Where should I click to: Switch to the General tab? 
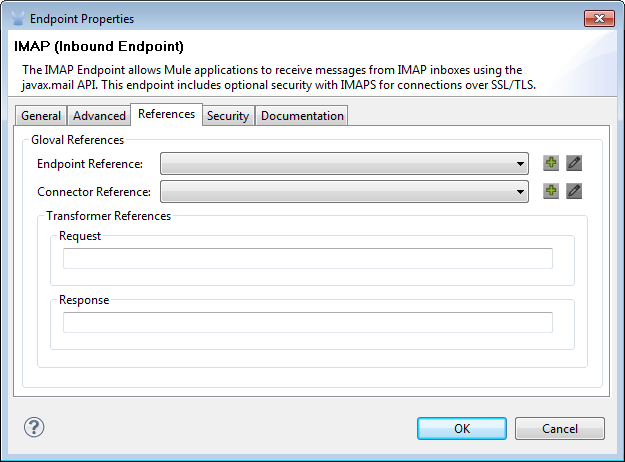click(42, 116)
